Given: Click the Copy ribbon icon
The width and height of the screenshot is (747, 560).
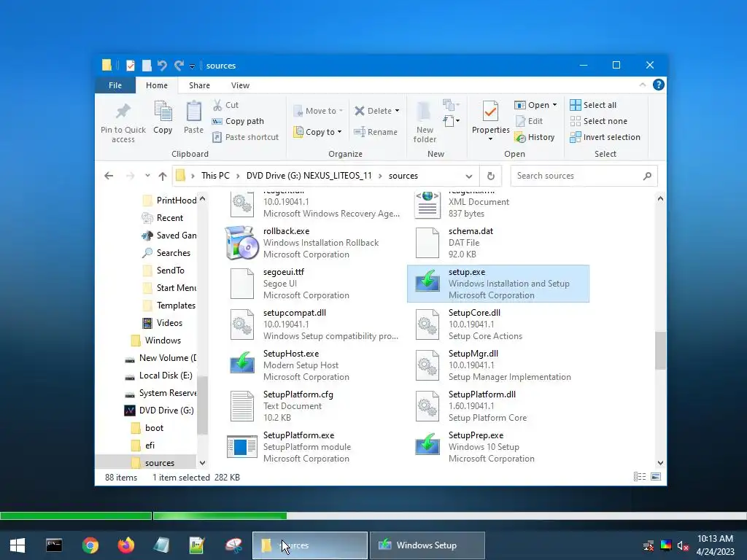Looking at the screenshot, I should (x=163, y=112).
